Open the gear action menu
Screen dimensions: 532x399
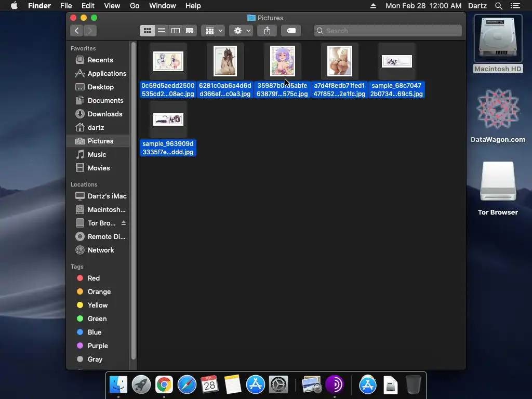coord(241,31)
